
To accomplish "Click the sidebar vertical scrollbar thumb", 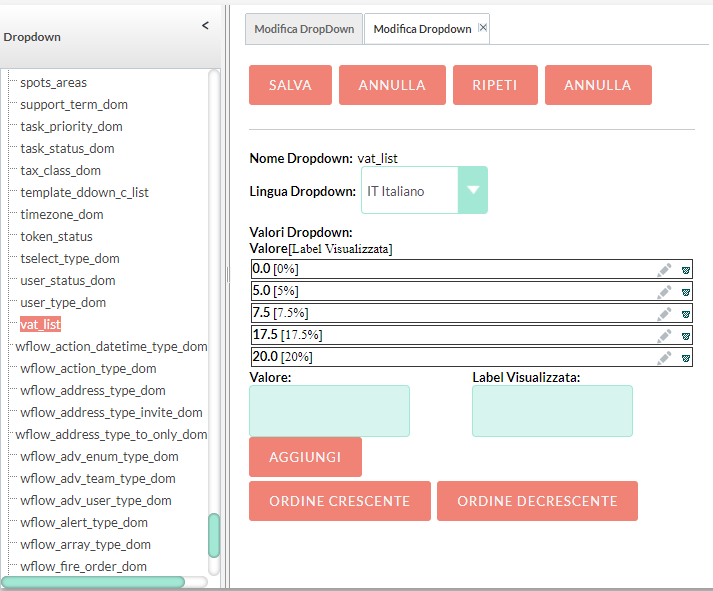I will (x=214, y=536).
